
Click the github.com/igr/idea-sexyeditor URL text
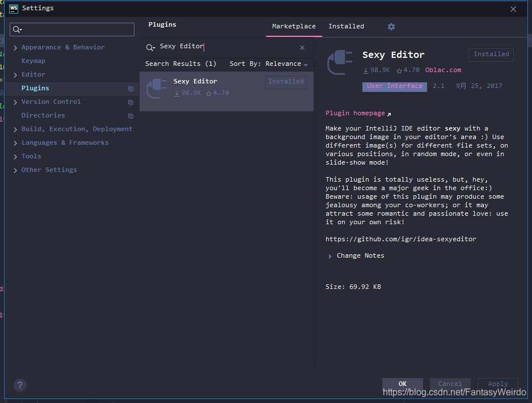[400, 239]
